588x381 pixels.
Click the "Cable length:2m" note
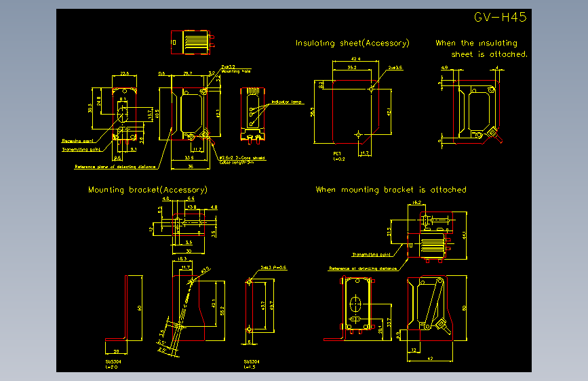click(x=237, y=163)
